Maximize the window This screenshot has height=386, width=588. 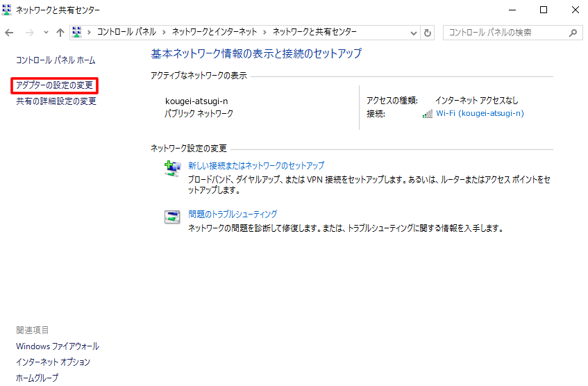544,10
